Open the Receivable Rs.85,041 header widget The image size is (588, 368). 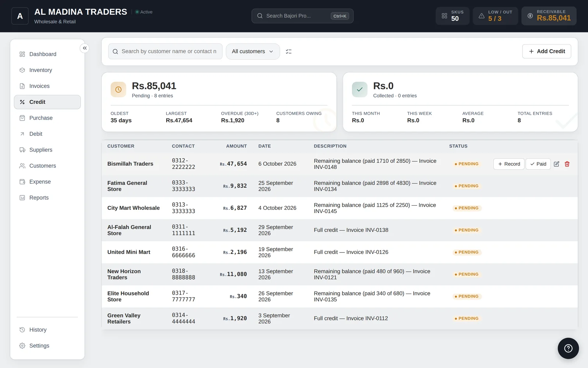click(549, 16)
